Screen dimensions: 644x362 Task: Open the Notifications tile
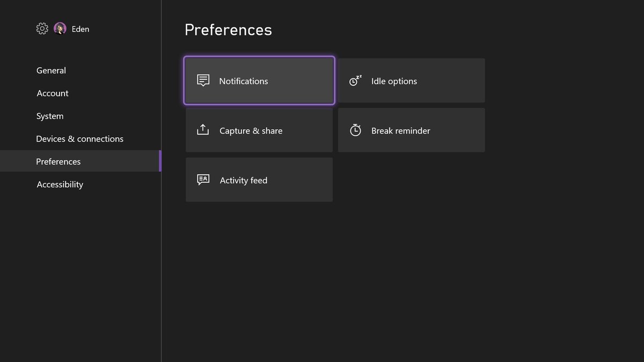click(x=259, y=80)
